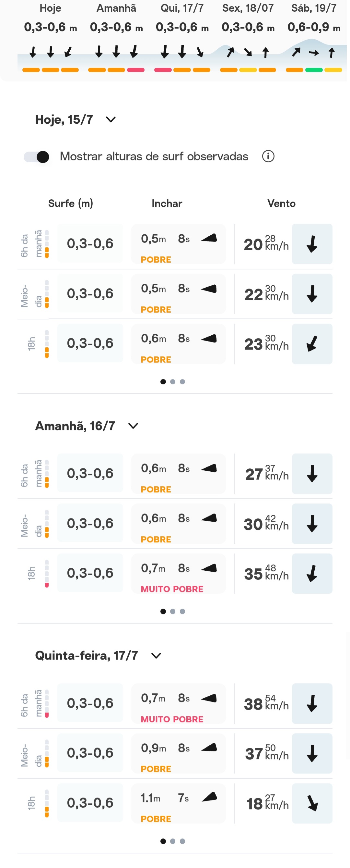Select the Qui, 17/7 forecast day
The height and width of the screenshot is (868, 350).
(182, 37)
